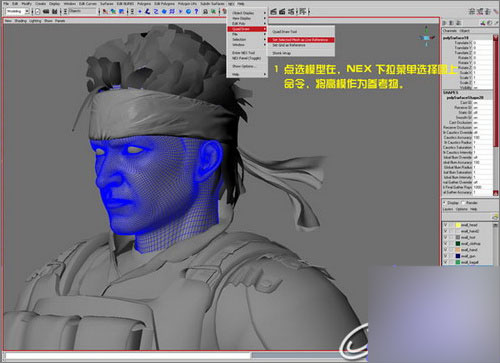Click the new scene icon
The image size is (500, 363).
(x=38, y=11)
